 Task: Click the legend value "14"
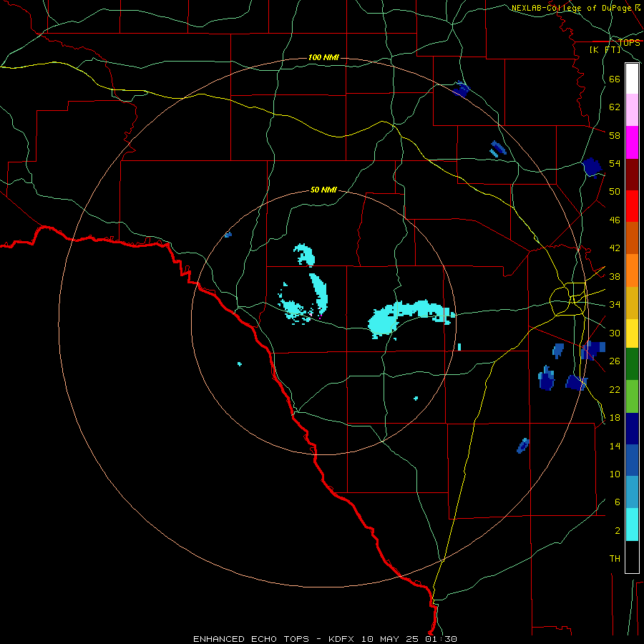615,446
